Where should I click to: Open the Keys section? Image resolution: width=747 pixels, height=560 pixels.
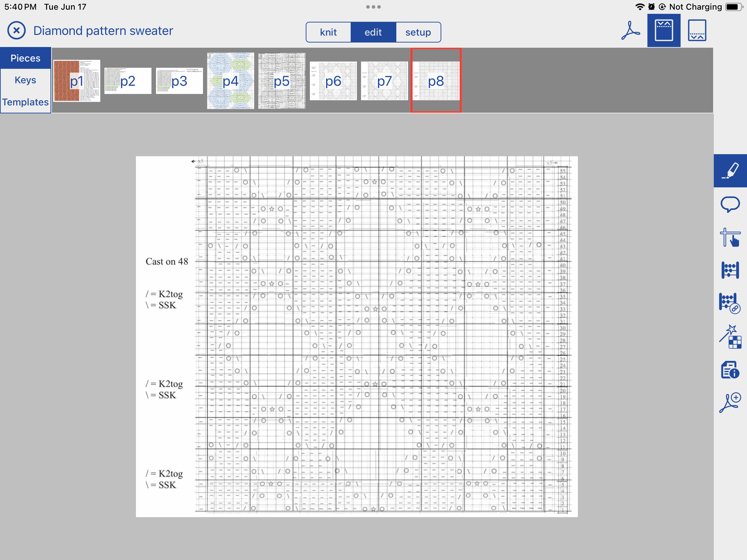(x=25, y=80)
